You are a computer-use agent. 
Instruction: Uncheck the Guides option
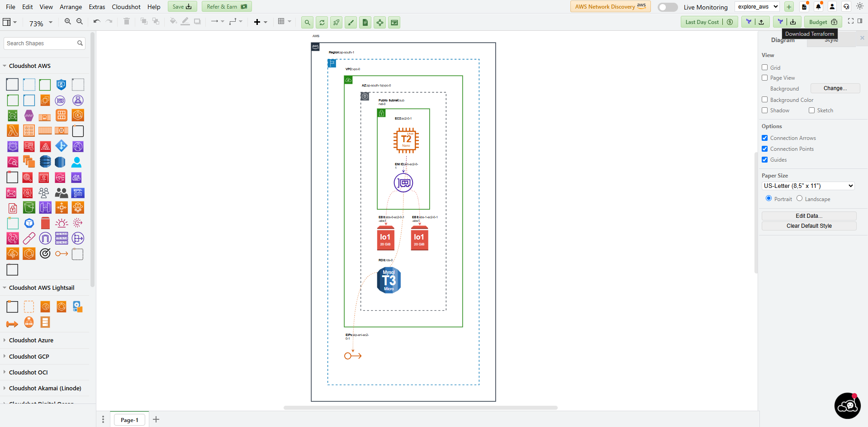(765, 160)
